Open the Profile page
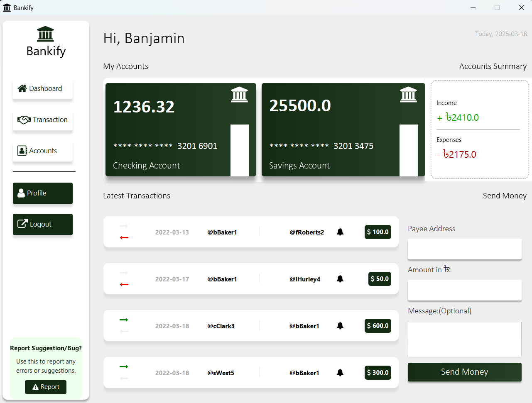The width and height of the screenshot is (532, 403). (x=43, y=193)
